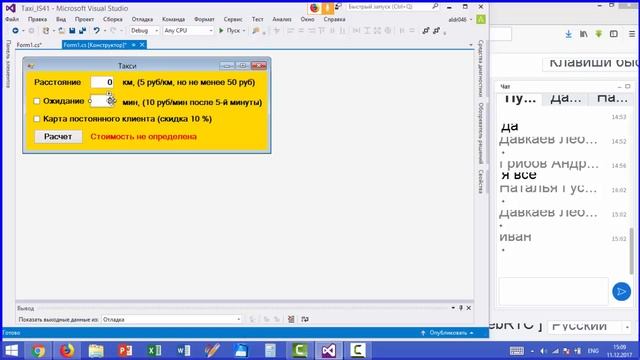The image size is (640, 360).
Task: Open the aldr046 account dropdown
Action: pos(460,19)
